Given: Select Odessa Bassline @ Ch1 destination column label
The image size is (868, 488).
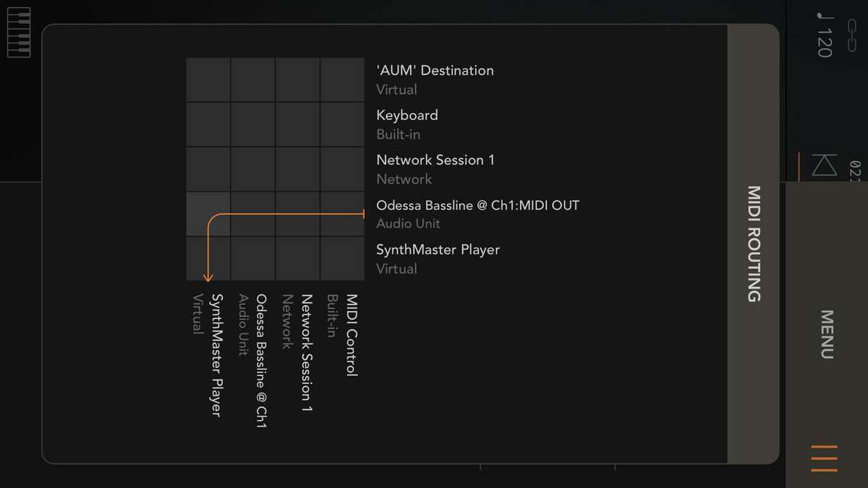Looking at the screenshot, I should (x=253, y=361).
